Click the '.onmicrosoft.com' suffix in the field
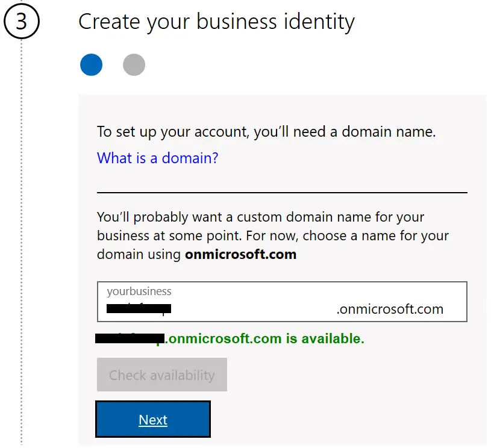 click(x=390, y=309)
